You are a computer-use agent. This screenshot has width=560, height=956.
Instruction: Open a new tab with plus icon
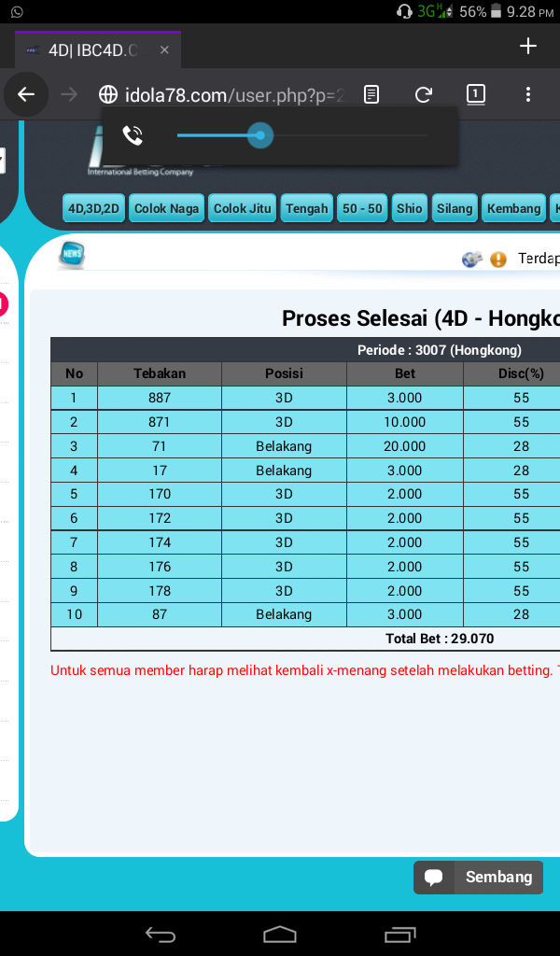[528, 46]
